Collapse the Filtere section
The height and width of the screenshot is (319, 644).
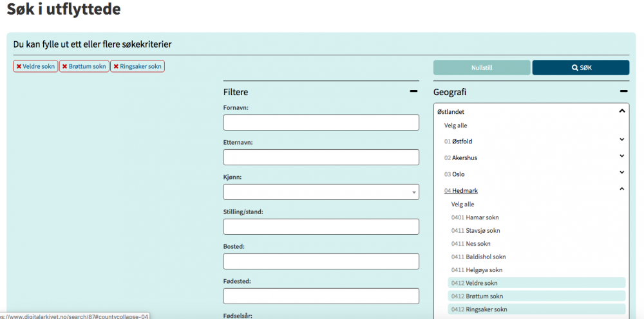[413, 91]
